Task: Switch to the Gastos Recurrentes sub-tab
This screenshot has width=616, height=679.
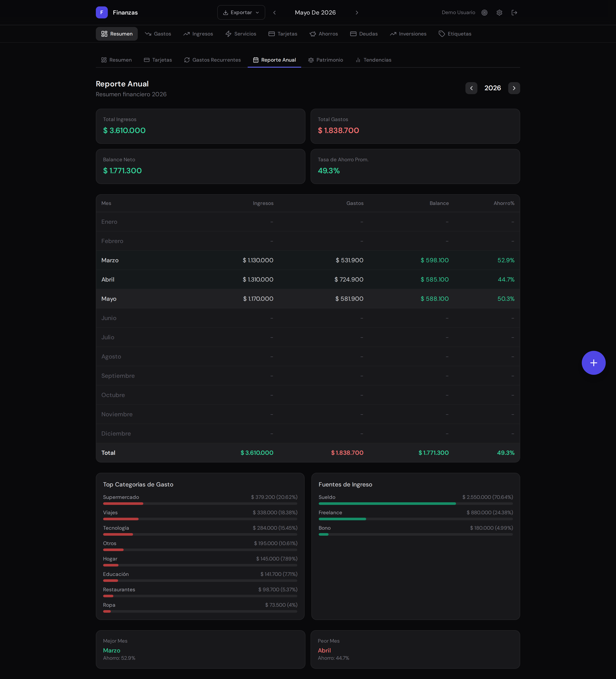Action: 213,60
